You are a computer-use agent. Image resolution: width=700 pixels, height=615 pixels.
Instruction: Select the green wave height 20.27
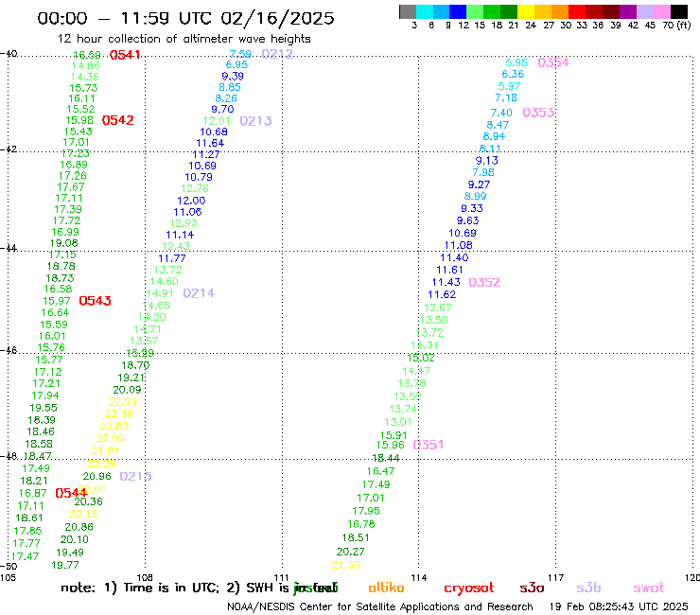pos(350,552)
